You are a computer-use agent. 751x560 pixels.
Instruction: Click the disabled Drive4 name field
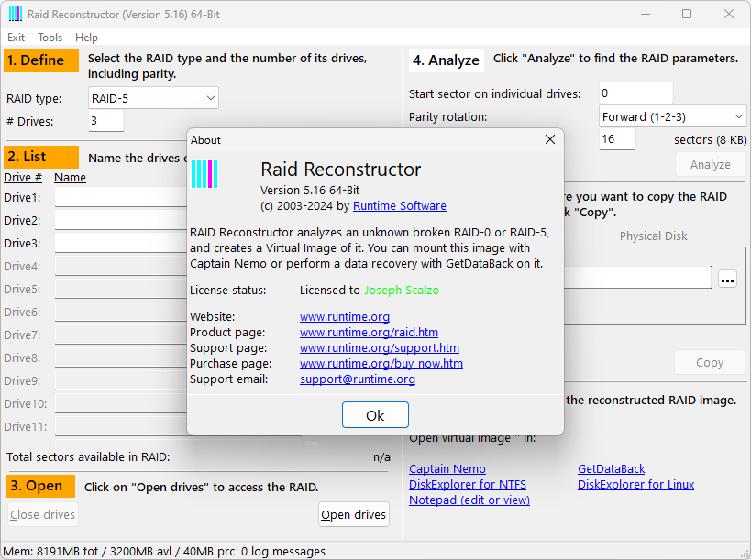click(121, 266)
